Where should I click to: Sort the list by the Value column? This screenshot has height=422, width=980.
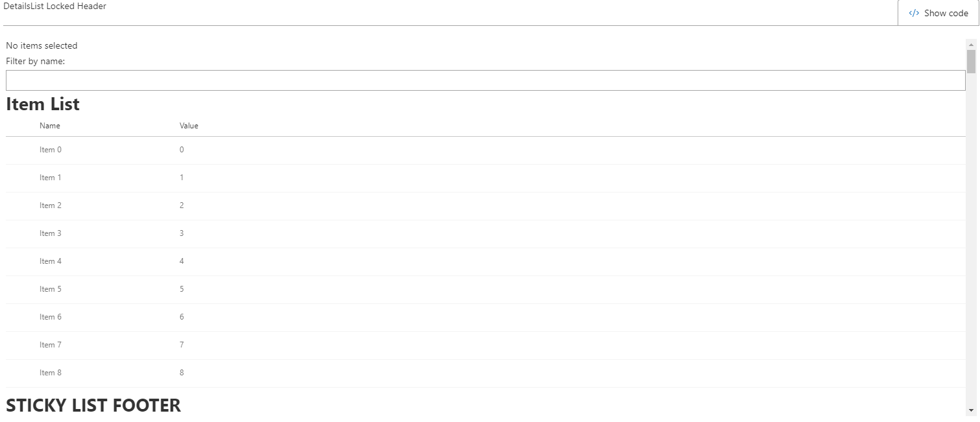coord(188,125)
